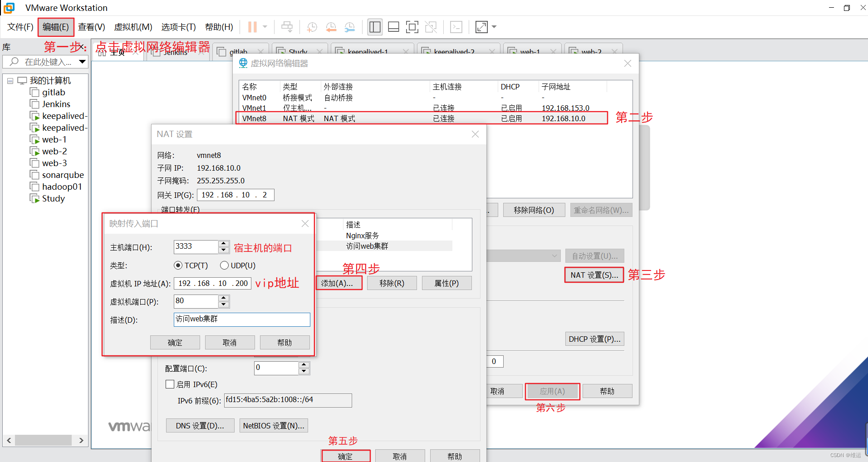Select the VMnet0 row in network list
Viewport: 868px width, 462px height.
coord(422,98)
